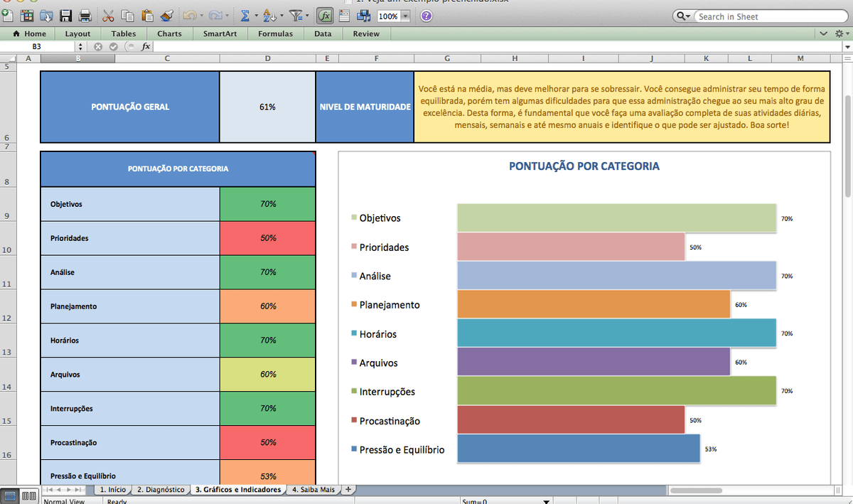Switch to the '1. Início' sheet tab

[x=112, y=489]
